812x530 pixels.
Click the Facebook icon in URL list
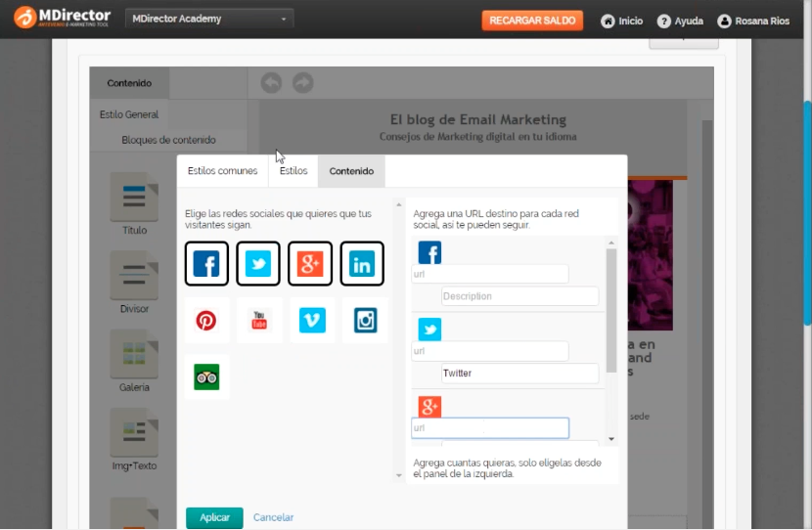(429, 252)
